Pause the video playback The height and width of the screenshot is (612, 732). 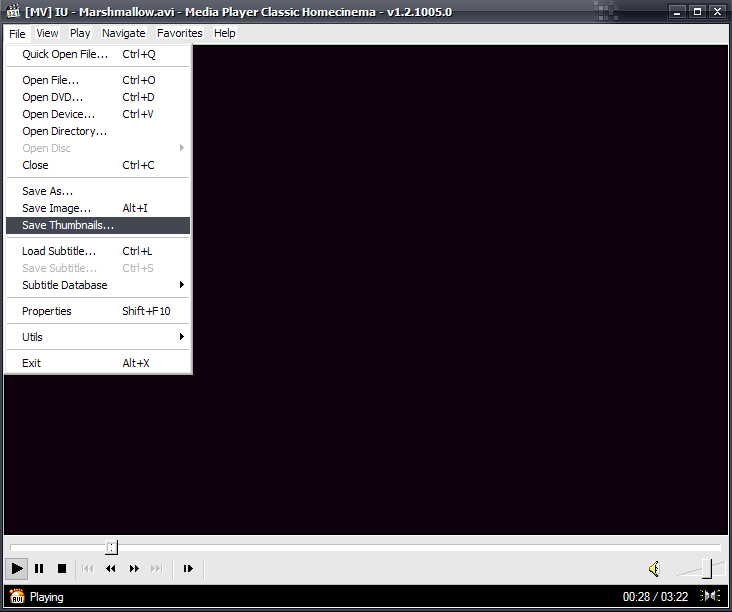click(x=39, y=569)
